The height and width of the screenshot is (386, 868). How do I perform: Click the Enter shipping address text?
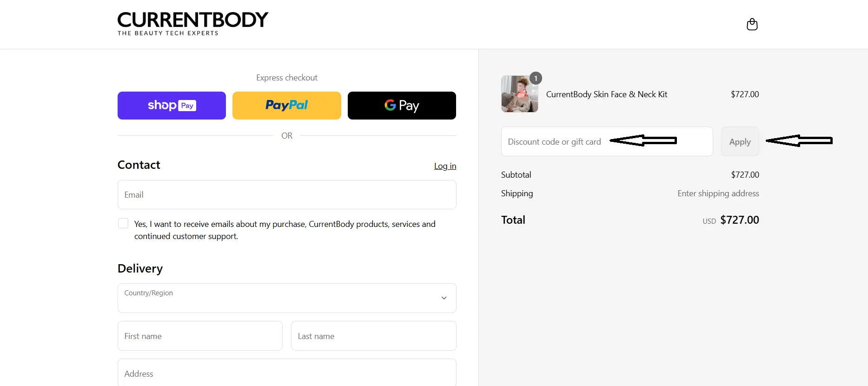[x=718, y=193]
